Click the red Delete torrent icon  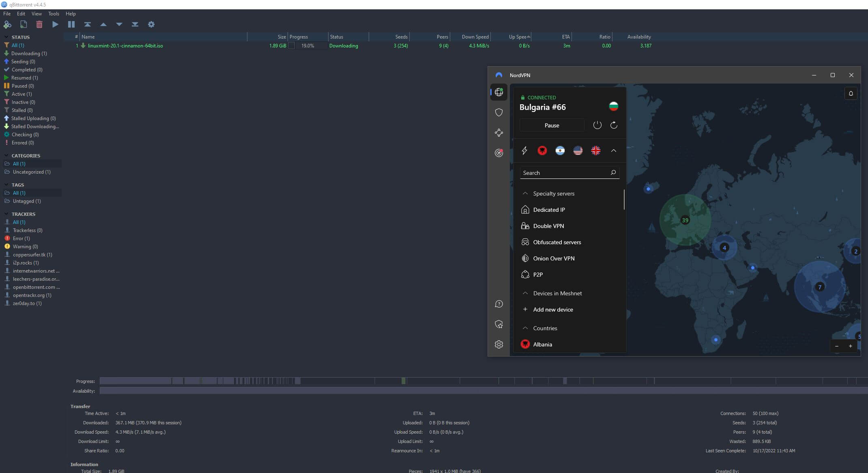pyautogui.click(x=39, y=24)
